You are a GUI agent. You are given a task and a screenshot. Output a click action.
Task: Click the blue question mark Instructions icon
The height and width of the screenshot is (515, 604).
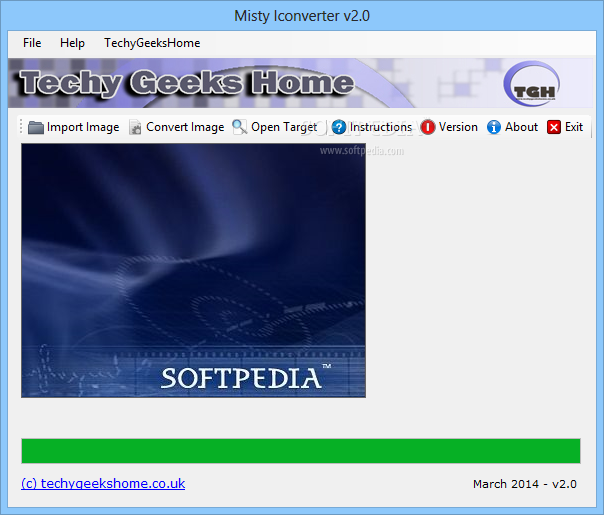point(339,127)
